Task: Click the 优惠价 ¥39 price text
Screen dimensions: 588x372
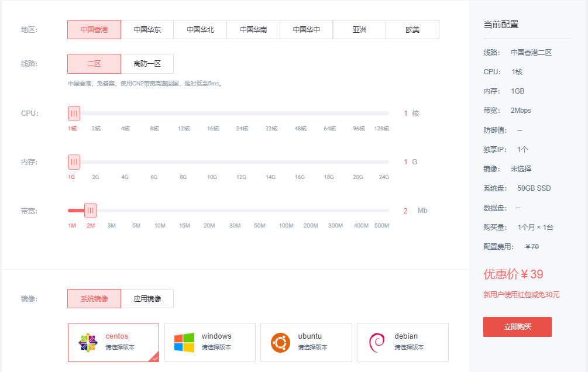Action: (513, 274)
